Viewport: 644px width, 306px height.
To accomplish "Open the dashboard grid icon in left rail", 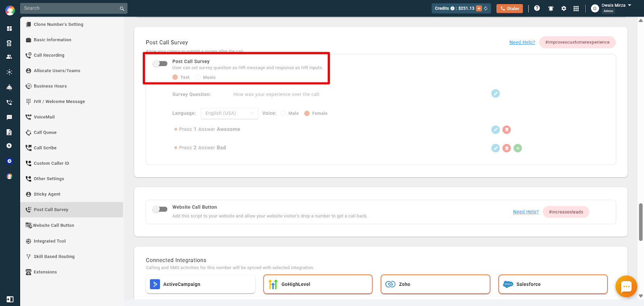I will point(9,29).
